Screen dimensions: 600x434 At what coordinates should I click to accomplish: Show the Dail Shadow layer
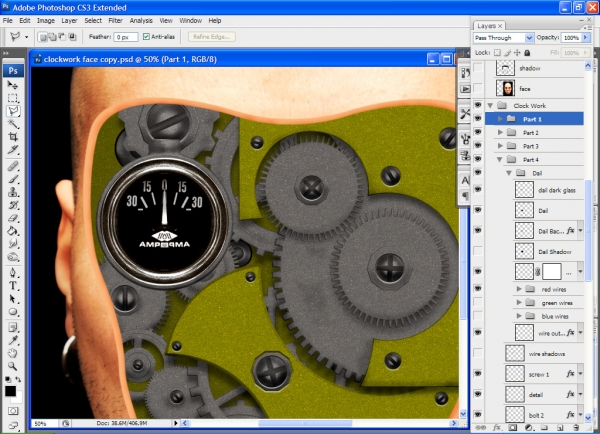(x=478, y=251)
